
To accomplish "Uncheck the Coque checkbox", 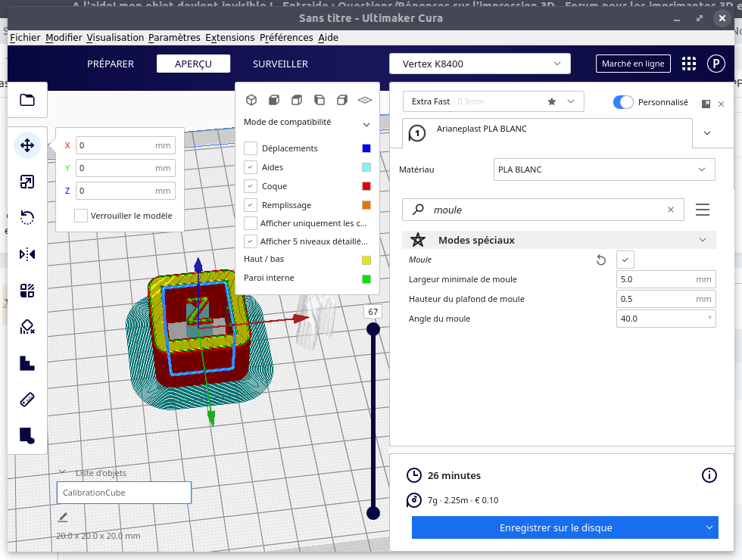I will [251, 186].
